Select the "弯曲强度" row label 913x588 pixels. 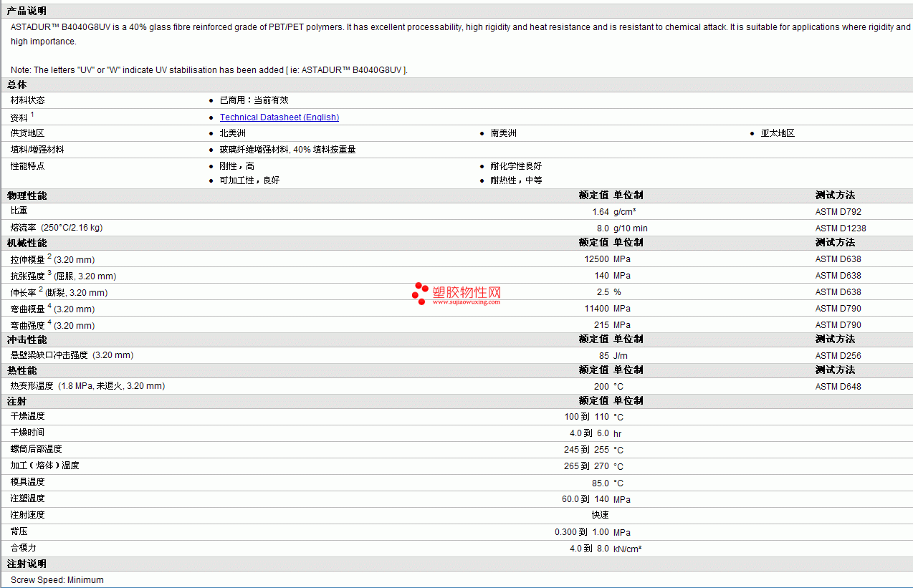coord(27,325)
